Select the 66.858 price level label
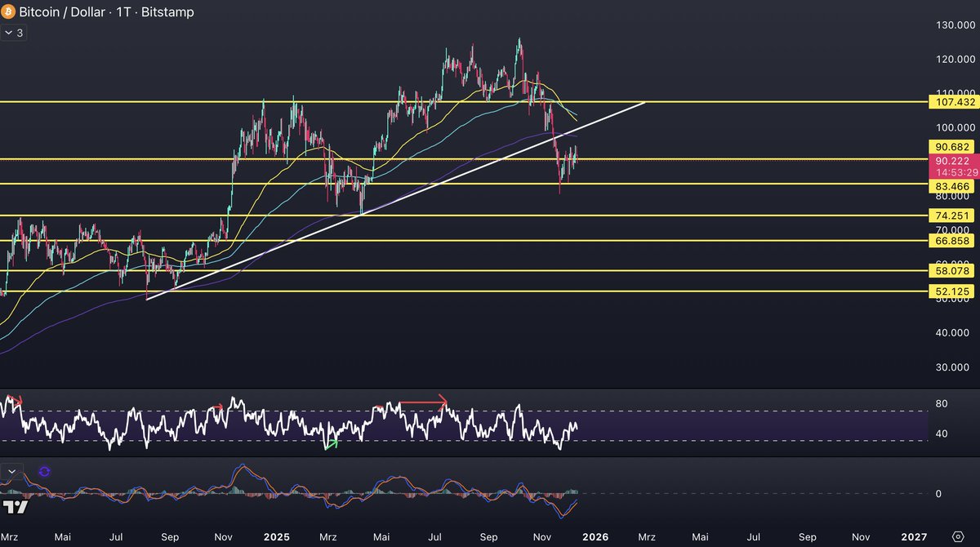980x547 pixels. coord(953,241)
